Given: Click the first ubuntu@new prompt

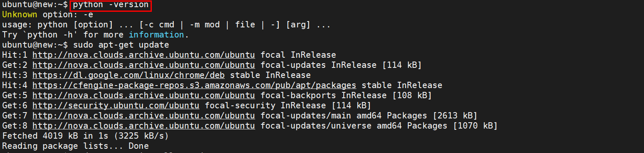Looking at the screenshot, I should click(32, 5).
